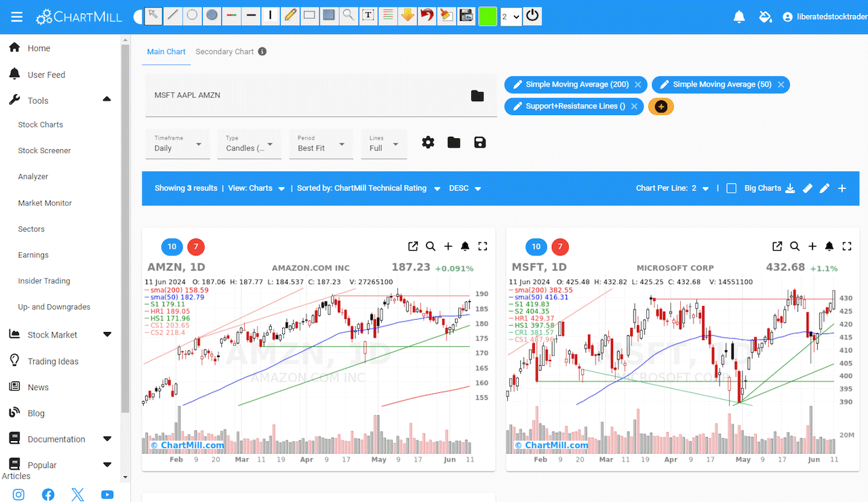This screenshot has height=502, width=868.
Task: Open the symbol list folder icon
Action: [477, 96]
